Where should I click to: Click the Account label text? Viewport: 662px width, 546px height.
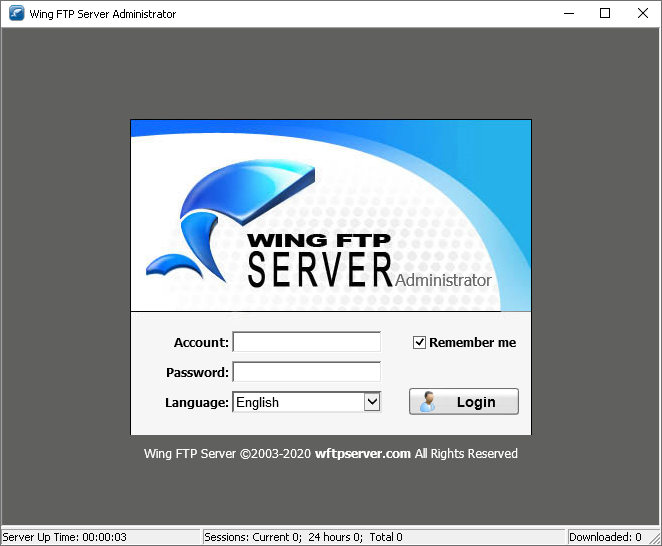coord(201,342)
